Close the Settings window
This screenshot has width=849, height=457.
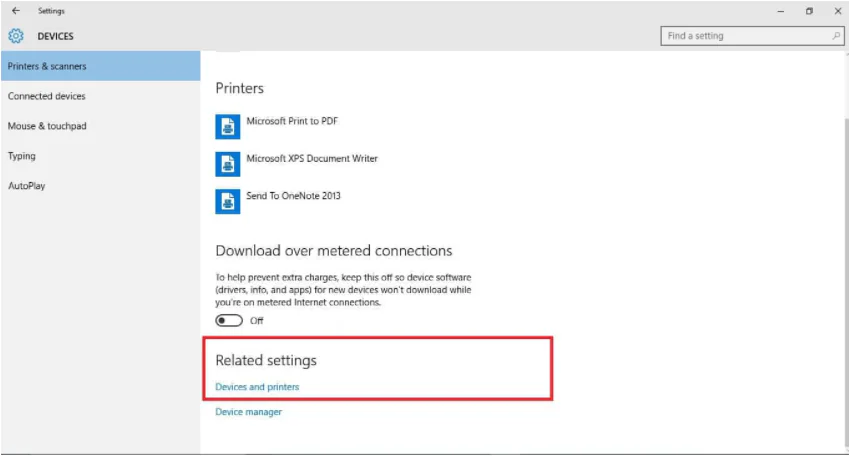coord(837,11)
